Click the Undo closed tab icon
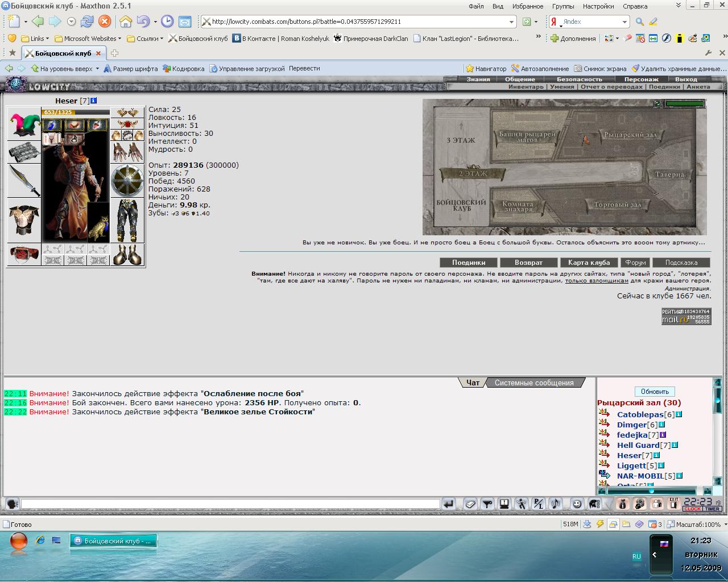This screenshot has width=728, height=582. point(143,22)
